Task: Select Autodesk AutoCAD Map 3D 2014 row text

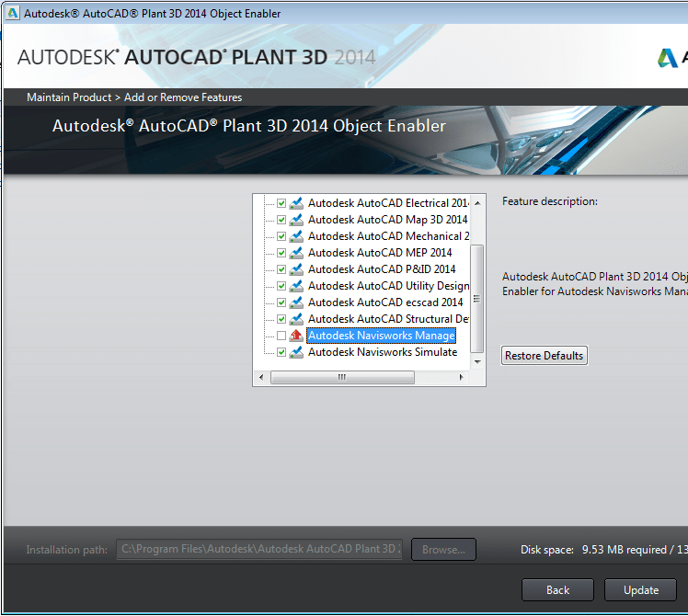Action: click(388, 220)
